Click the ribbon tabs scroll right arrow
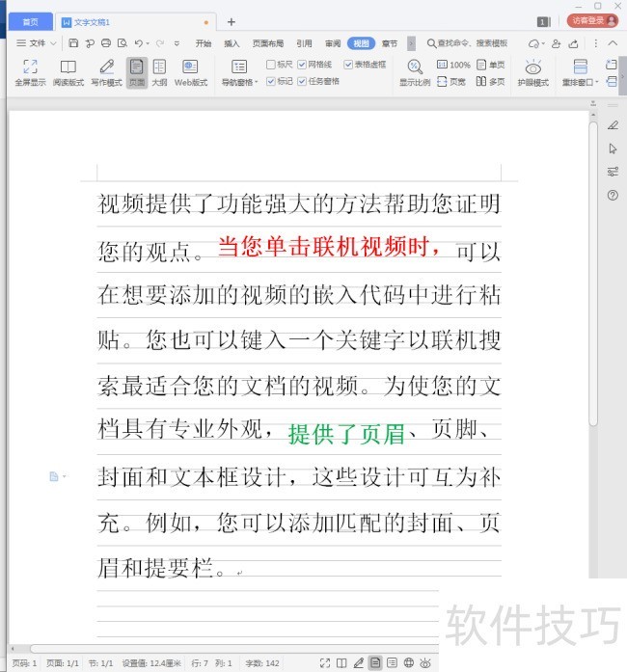The height and width of the screenshot is (672, 627). point(411,43)
